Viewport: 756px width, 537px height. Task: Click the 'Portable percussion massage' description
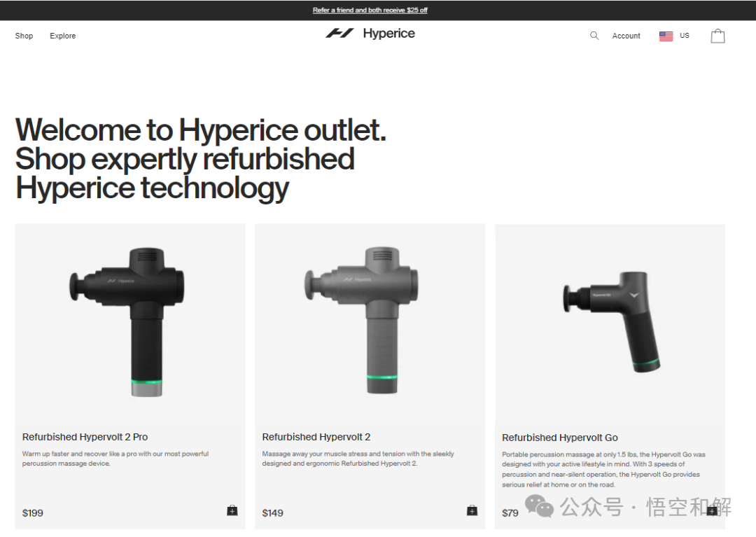[x=603, y=470]
